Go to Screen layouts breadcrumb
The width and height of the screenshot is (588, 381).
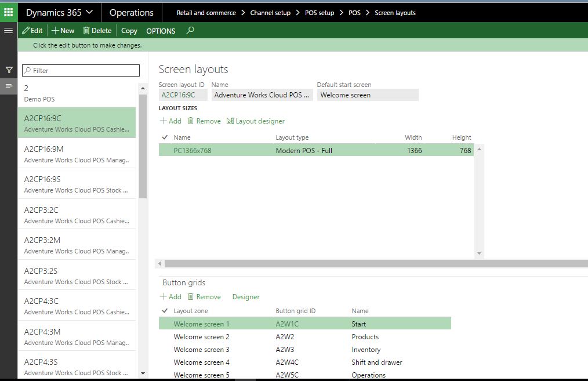pos(395,13)
